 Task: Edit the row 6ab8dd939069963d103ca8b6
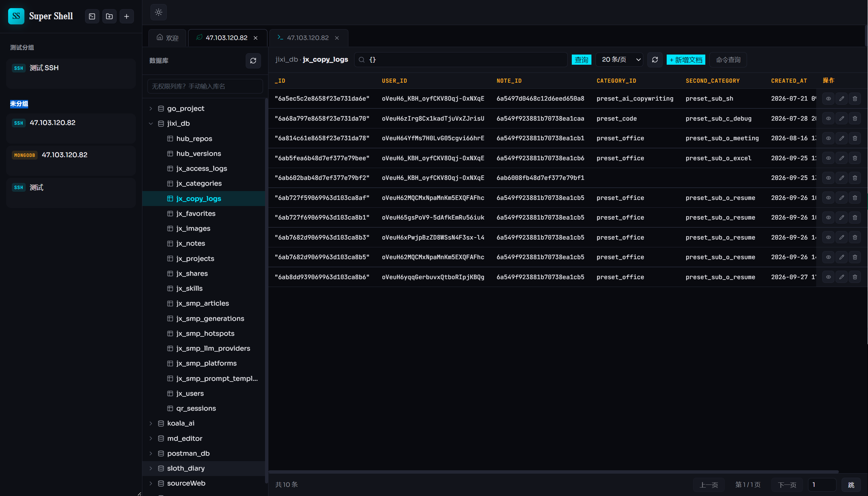point(842,277)
